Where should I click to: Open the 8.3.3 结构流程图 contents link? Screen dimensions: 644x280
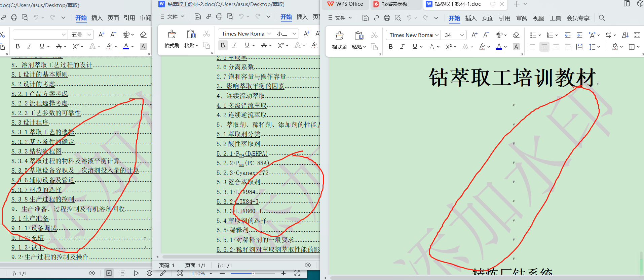[37, 151]
